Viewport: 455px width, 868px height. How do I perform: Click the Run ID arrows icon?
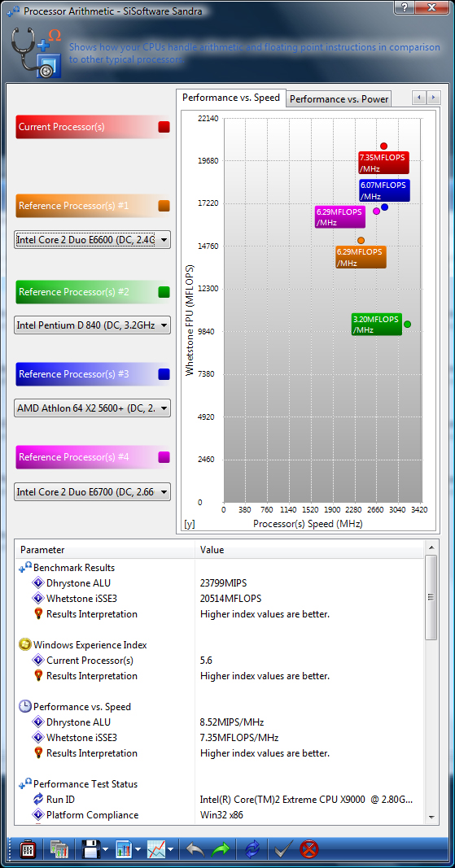(x=38, y=800)
